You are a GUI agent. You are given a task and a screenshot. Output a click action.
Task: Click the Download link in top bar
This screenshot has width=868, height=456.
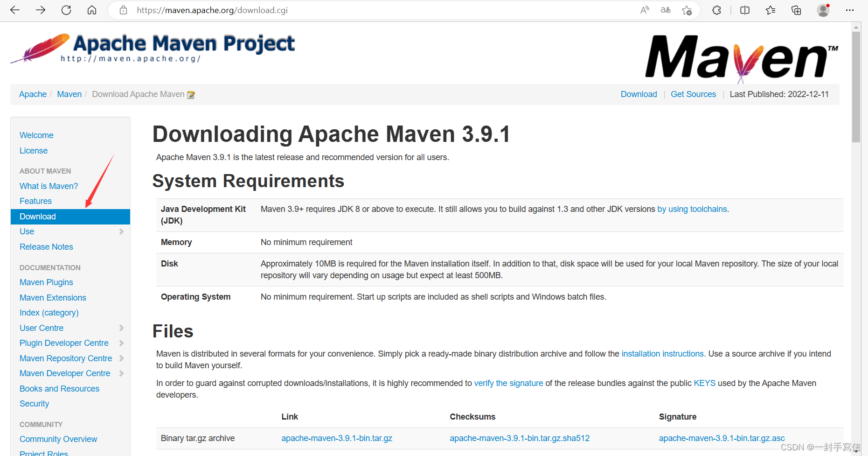pyautogui.click(x=639, y=94)
